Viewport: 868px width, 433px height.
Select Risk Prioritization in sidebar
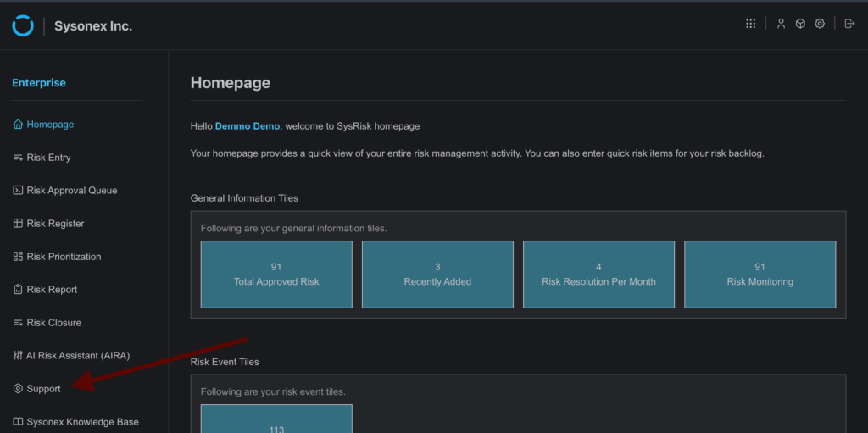[x=64, y=257]
